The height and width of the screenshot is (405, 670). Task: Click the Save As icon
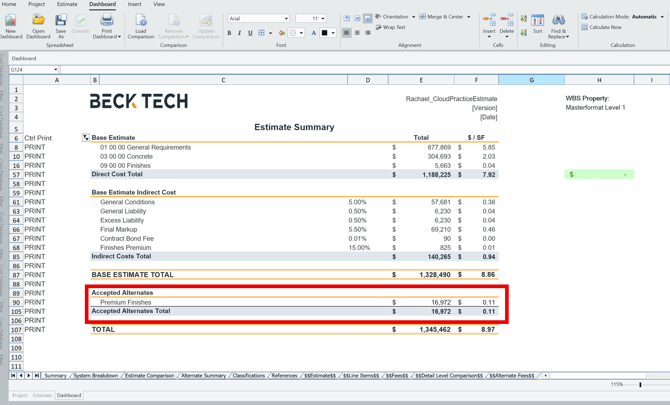coord(60,21)
